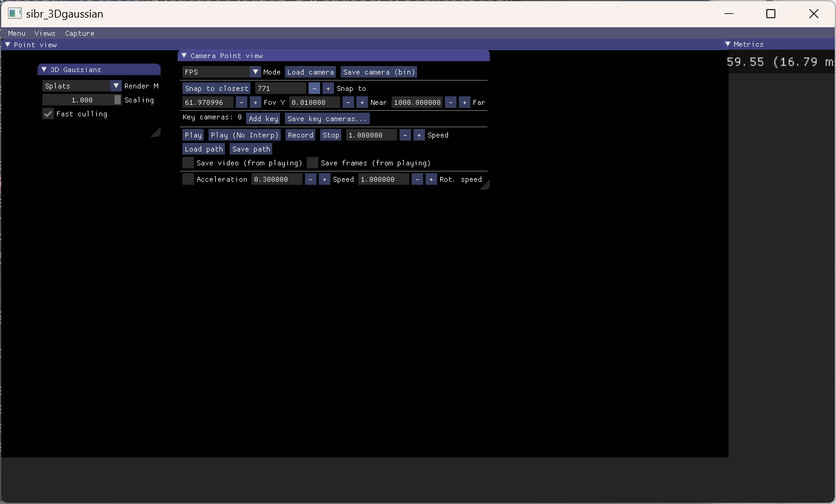The image size is (836, 504).
Task: Collapse the 3D Gaussians panel
Action: [x=44, y=69]
